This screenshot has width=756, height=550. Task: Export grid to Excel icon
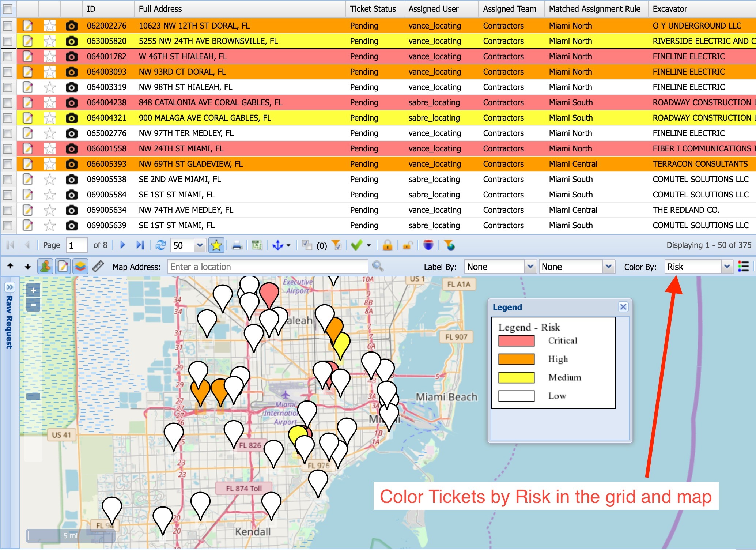click(257, 245)
